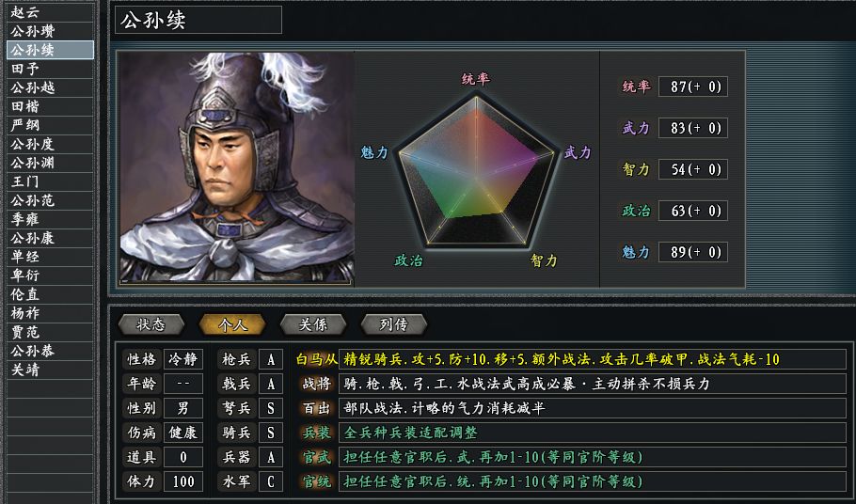Select the 白马从 skill label
This screenshot has height=504, width=856.
[x=314, y=359]
